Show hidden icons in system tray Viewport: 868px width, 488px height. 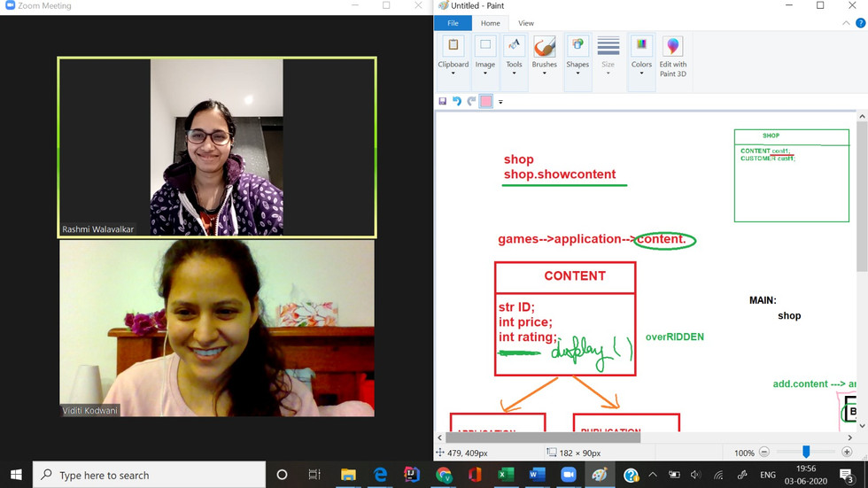653,475
